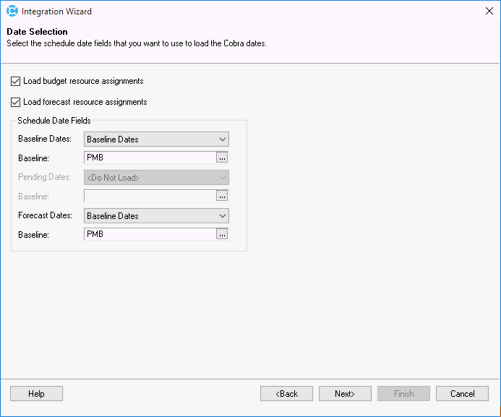Cancel the Integration Wizard
501x417 pixels.
(x=462, y=394)
